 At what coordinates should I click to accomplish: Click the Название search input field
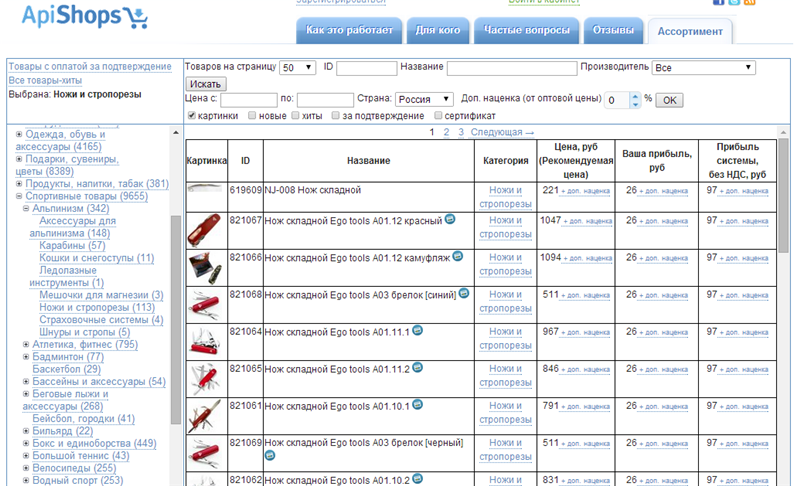511,68
